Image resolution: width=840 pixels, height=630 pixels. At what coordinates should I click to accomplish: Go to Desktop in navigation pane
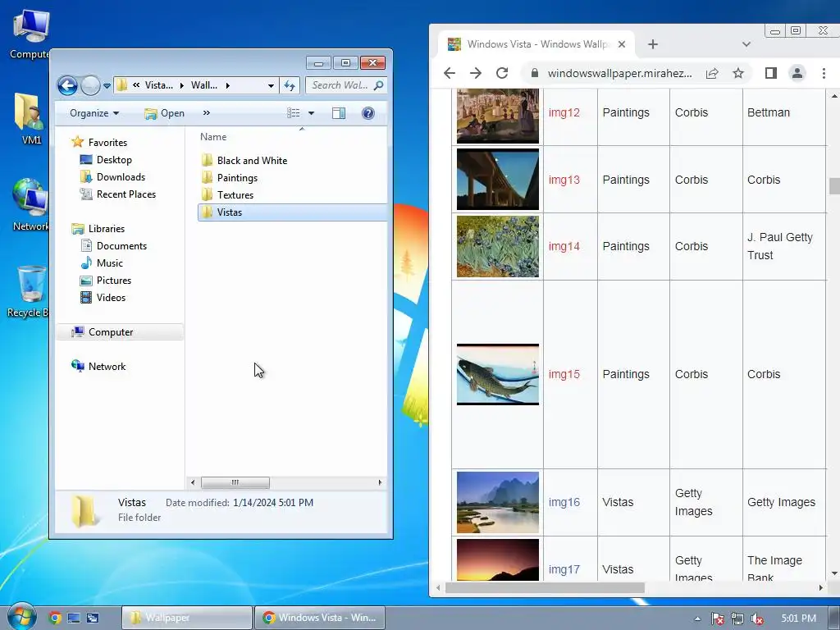click(114, 160)
